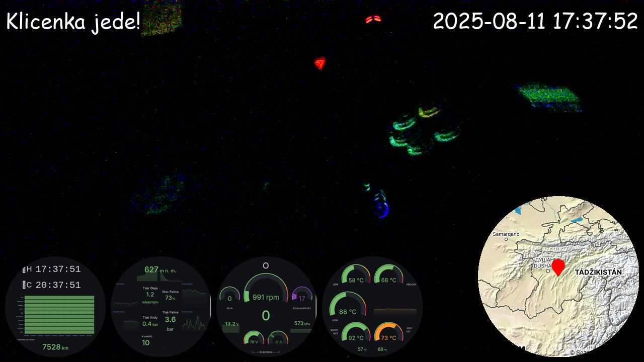Click the green bar chart panel
The image size is (644, 362).
click(x=59, y=314)
